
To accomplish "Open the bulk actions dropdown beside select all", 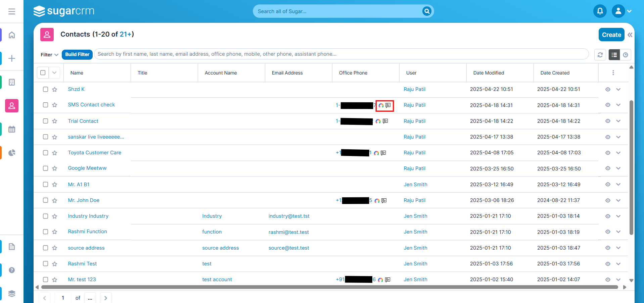I will click(54, 73).
